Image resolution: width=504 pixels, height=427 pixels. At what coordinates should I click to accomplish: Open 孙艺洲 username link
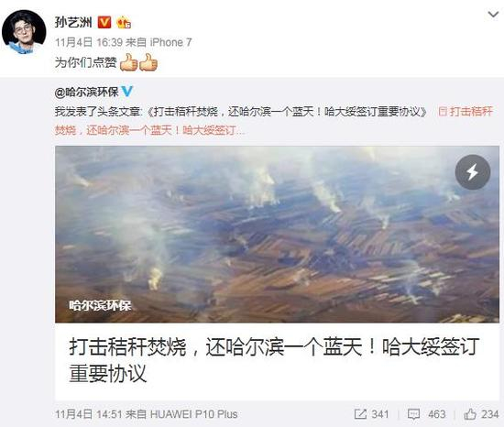pyautogui.click(x=73, y=22)
